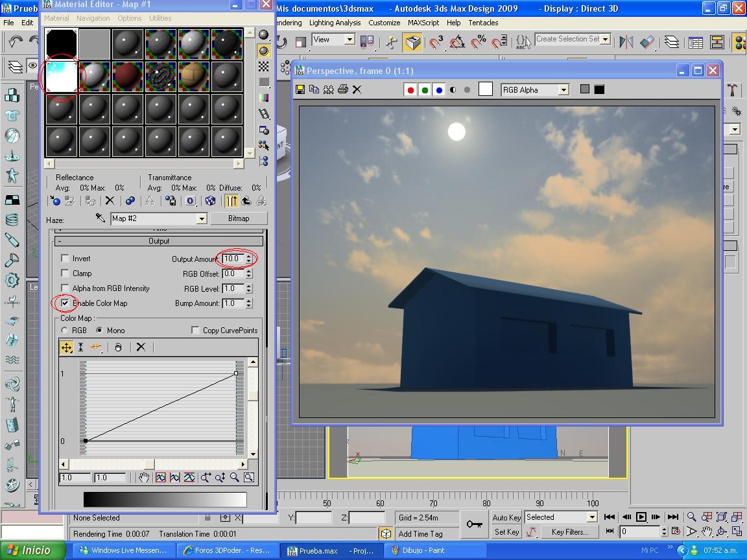The image size is (747, 560).
Task: Click the Bitmap map type button
Action: (x=239, y=218)
